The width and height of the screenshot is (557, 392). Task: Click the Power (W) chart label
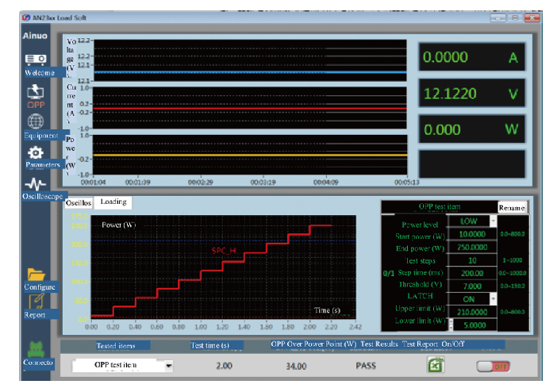point(119,225)
